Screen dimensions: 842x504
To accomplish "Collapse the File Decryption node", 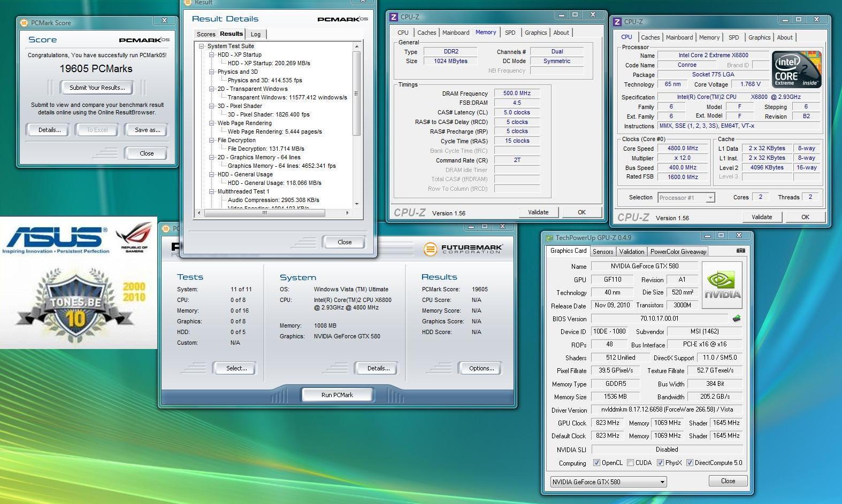I will coord(212,140).
